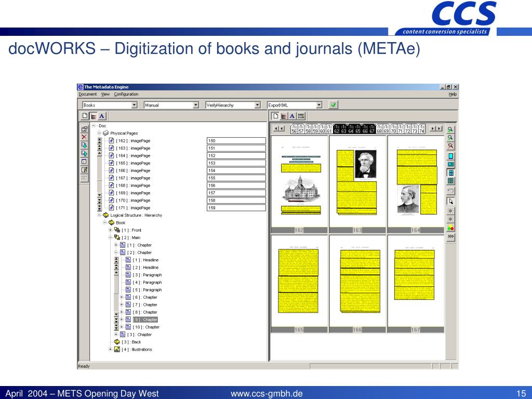532x399 pixels.
Task: Click the green up-arrow move icon beside the tree
Action: 84,153
